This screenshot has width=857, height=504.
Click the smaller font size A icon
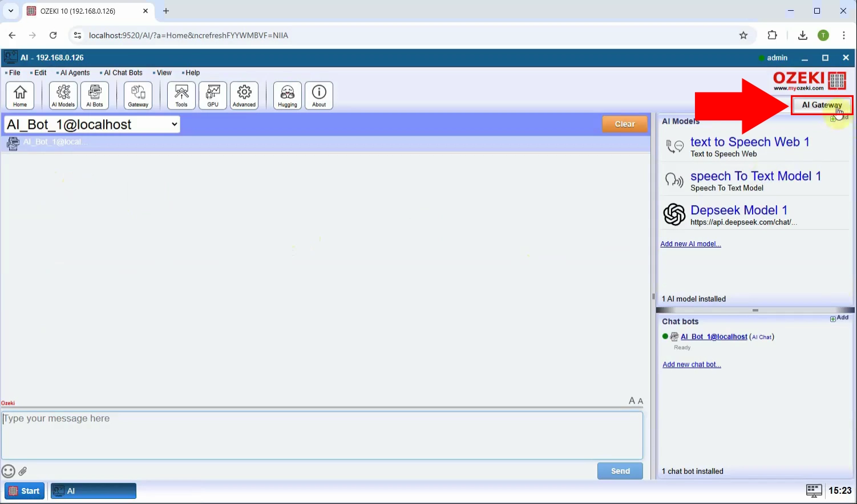point(641,401)
